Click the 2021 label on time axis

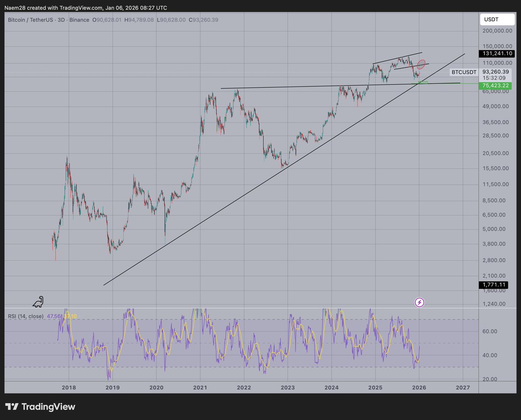click(200, 388)
